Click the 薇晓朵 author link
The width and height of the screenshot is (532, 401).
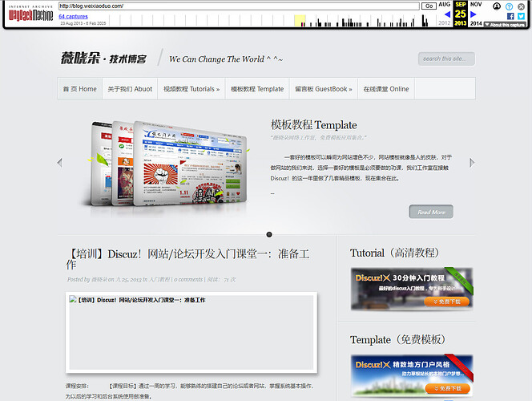[x=99, y=279]
